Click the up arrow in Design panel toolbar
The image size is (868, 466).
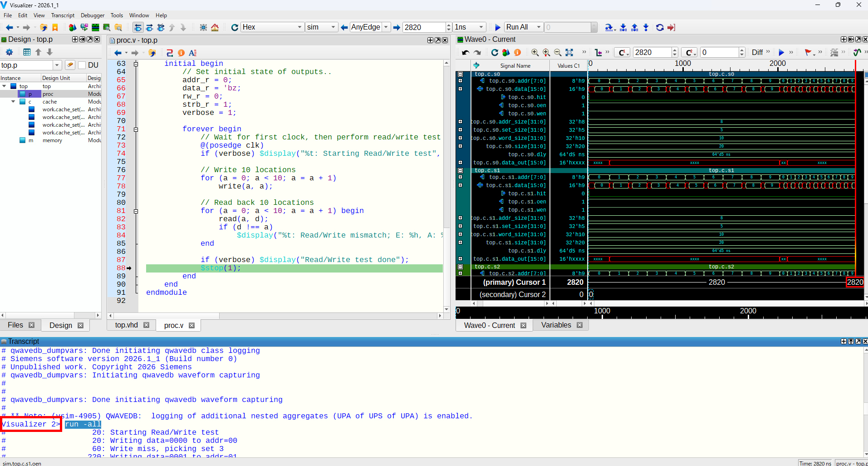click(x=39, y=52)
